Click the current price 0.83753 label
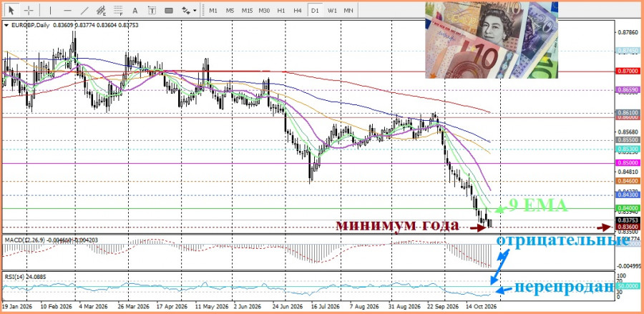 click(x=628, y=220)
